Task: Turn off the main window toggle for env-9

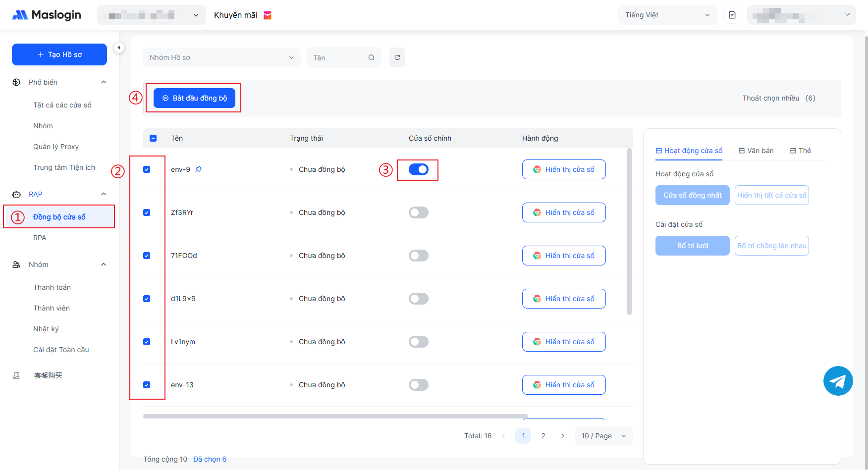Action: [418, 169]
